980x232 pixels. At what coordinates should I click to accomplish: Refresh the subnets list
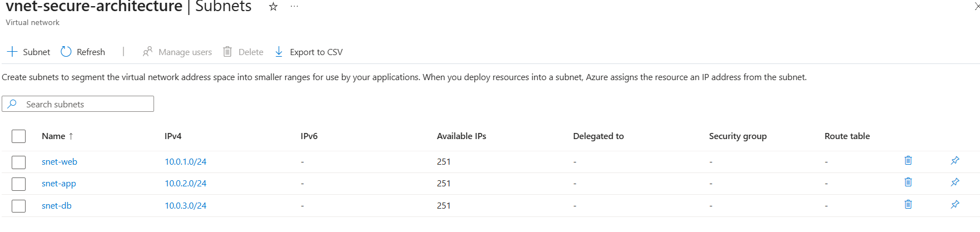pyautogui.click(x=83, y=52)
